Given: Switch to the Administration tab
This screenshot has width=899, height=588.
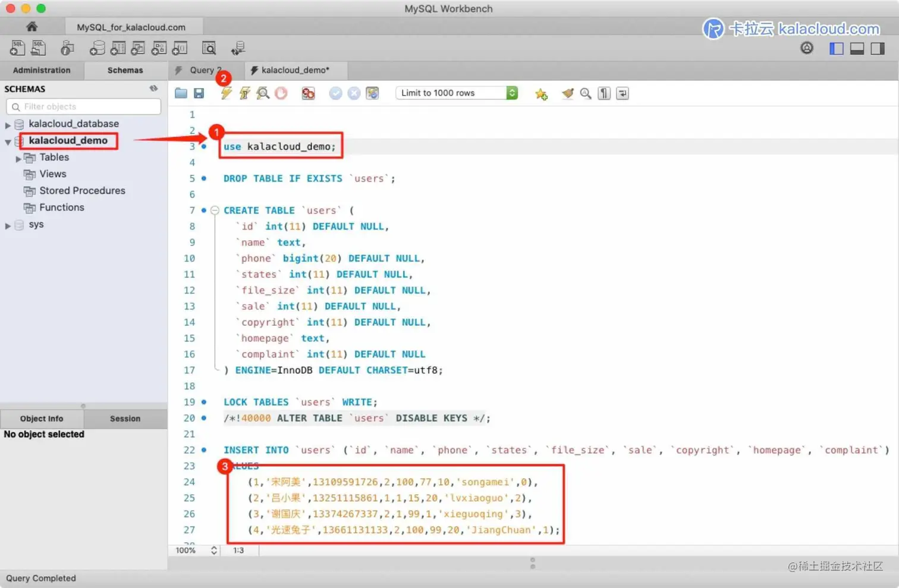Looking at the screenshot, I should click(42, 70).
